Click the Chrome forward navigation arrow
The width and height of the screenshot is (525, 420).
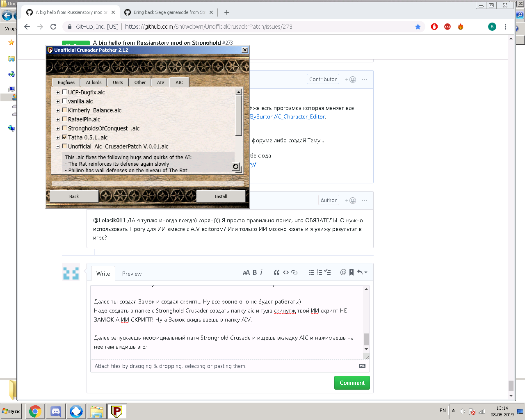click(x=40, y=27)
